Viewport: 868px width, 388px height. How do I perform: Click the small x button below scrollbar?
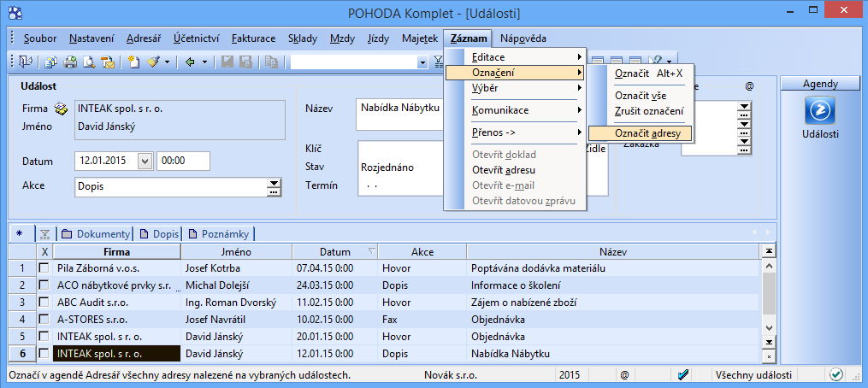[768, 356]
